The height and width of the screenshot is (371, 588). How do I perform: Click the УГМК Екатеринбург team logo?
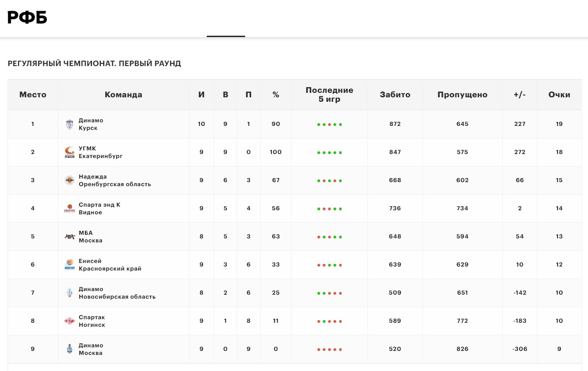(x=69, y=152)
